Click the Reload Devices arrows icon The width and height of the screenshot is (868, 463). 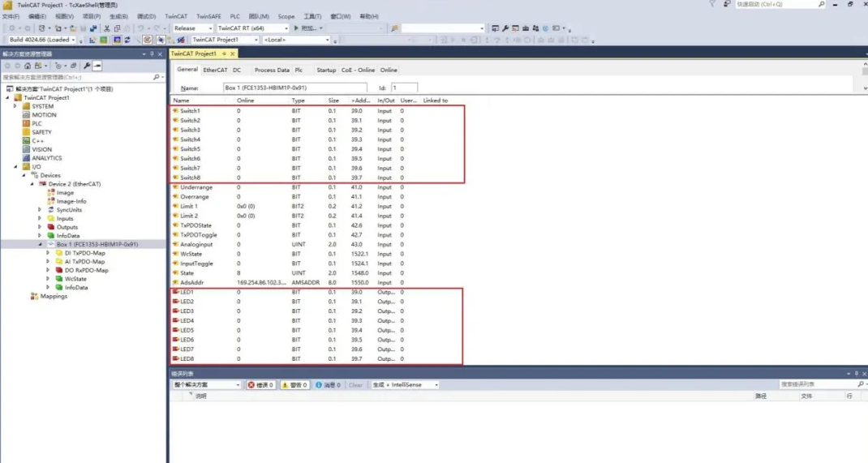point(127,40)
